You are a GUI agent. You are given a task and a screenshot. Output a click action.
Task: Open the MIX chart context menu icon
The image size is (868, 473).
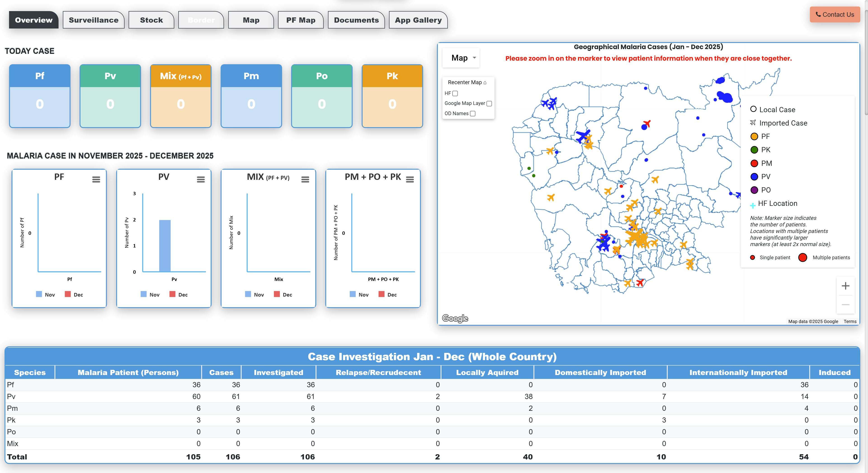305,179
